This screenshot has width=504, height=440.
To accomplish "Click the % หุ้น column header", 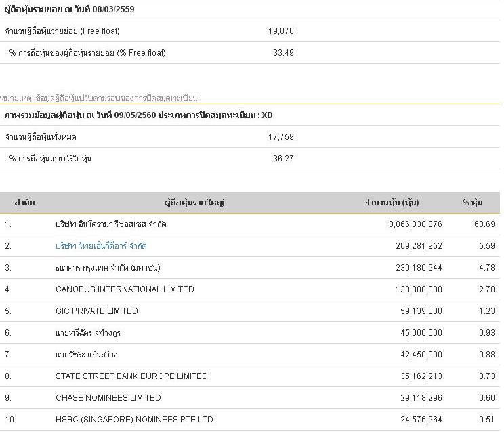I will pyautogui.click(x=472, y=203).
